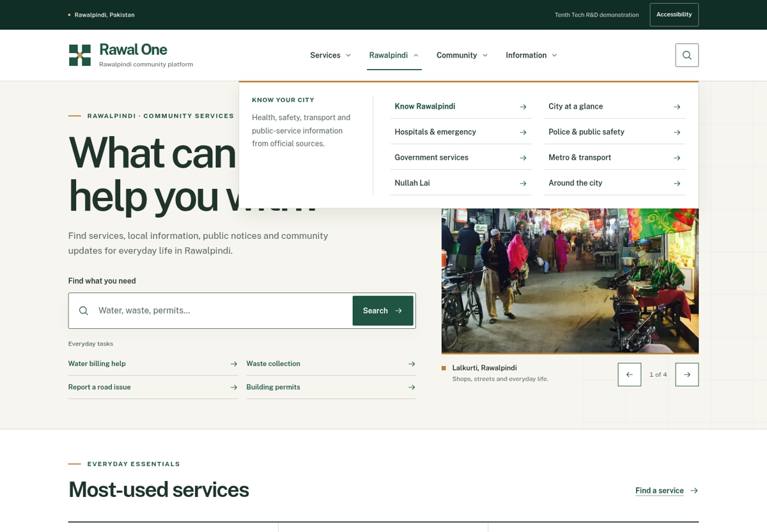Open Government services link
Image resolution: width=767 pixels, height=532 pixels.
click(x=461, y=158)
